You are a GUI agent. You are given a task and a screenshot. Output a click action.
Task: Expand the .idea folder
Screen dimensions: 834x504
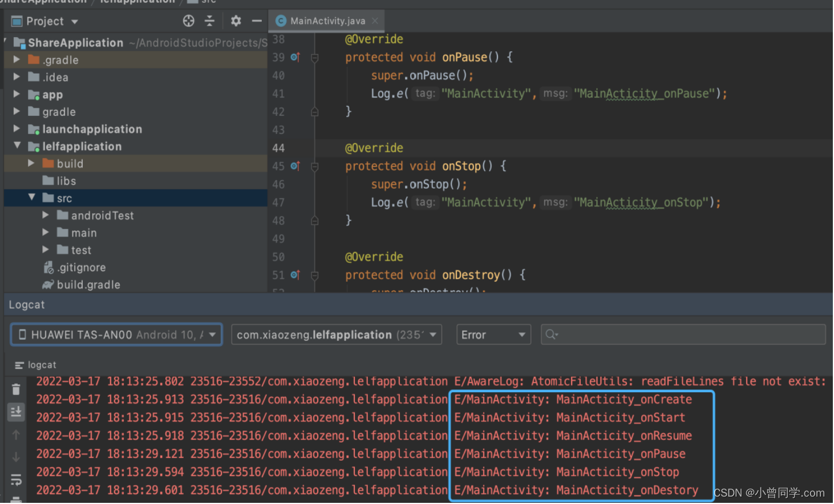click(x=17, y=76)
